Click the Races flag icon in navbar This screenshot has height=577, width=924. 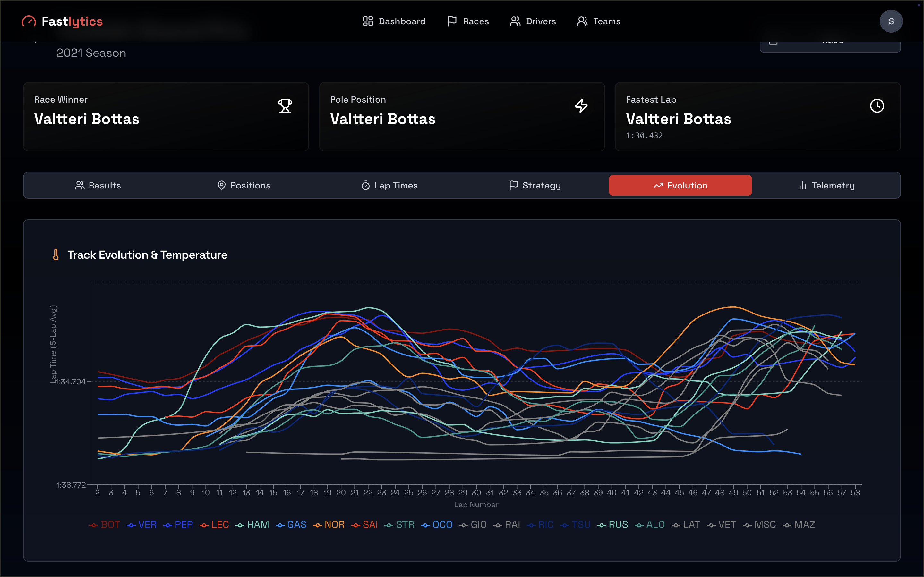click(452, 21)
